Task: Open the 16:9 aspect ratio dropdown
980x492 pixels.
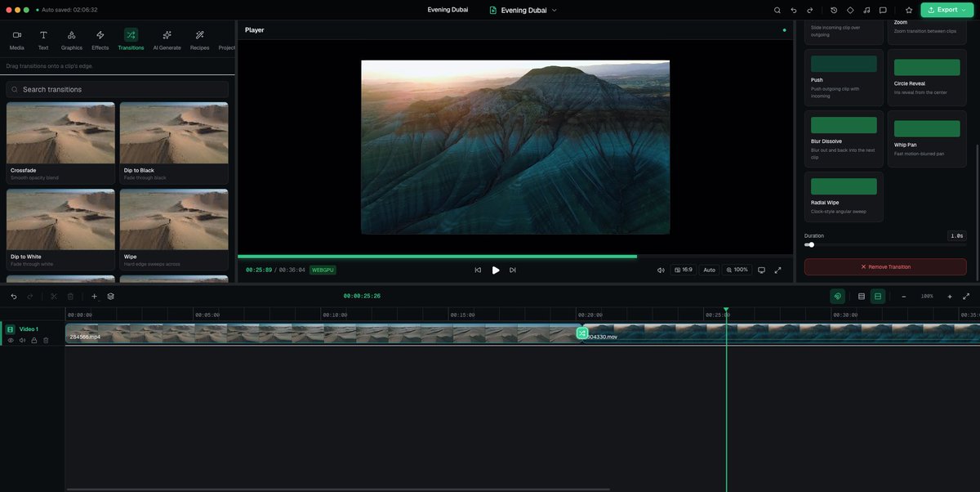Action: click(x=684, y=270)
